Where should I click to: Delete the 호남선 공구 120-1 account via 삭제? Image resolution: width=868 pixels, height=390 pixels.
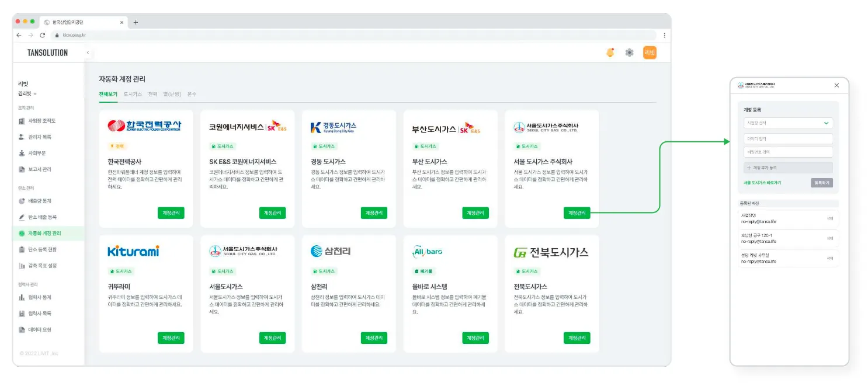pos(829,238)
